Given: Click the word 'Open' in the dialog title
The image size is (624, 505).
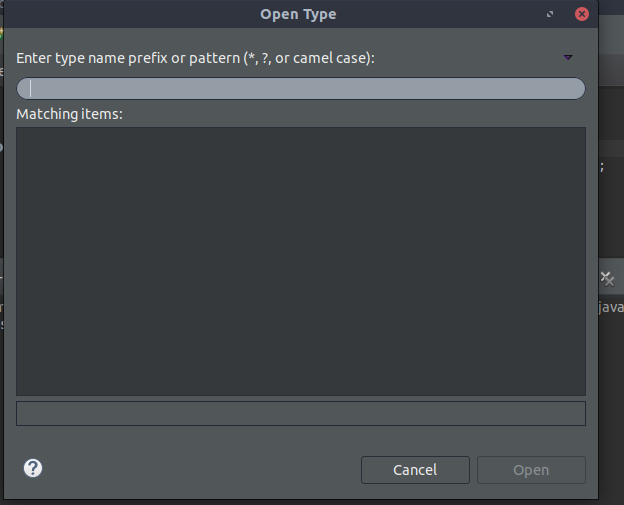Looking at the screenshot, I should tap(279, 14).
